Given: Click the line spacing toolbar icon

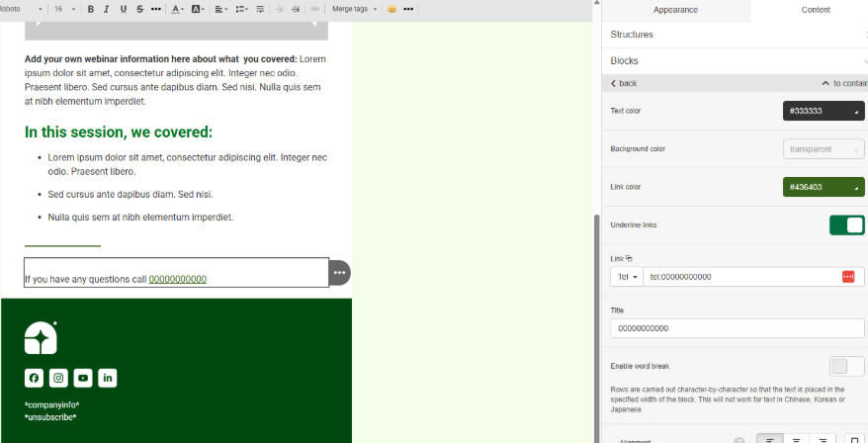Looking at the screenshot, I should (260, 9).
